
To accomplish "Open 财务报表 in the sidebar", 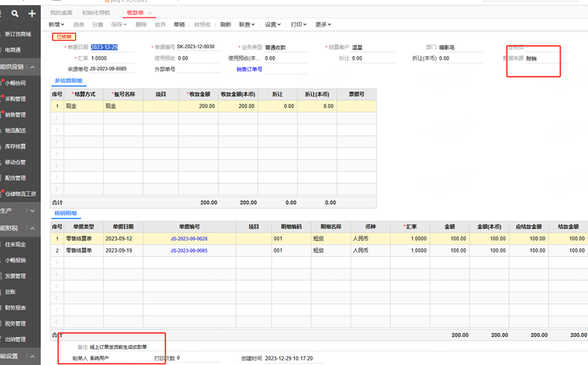I will (x=16, y=308).
